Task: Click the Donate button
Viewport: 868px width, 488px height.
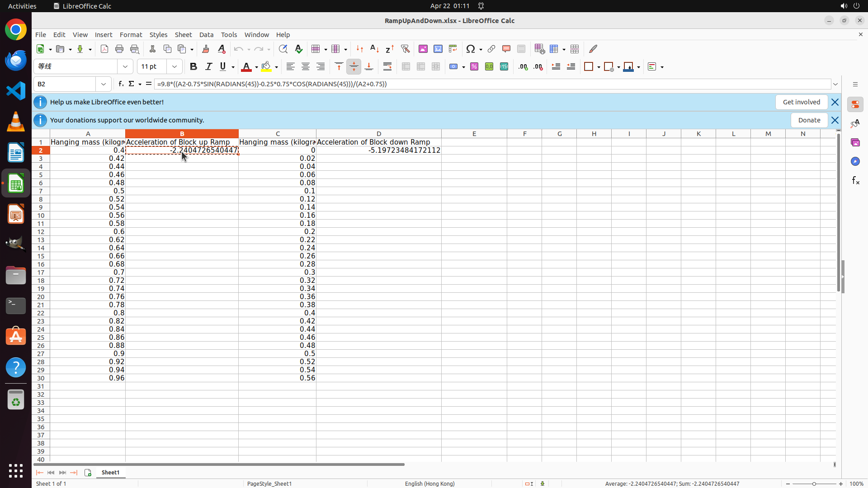Action: tap(809, 120)
